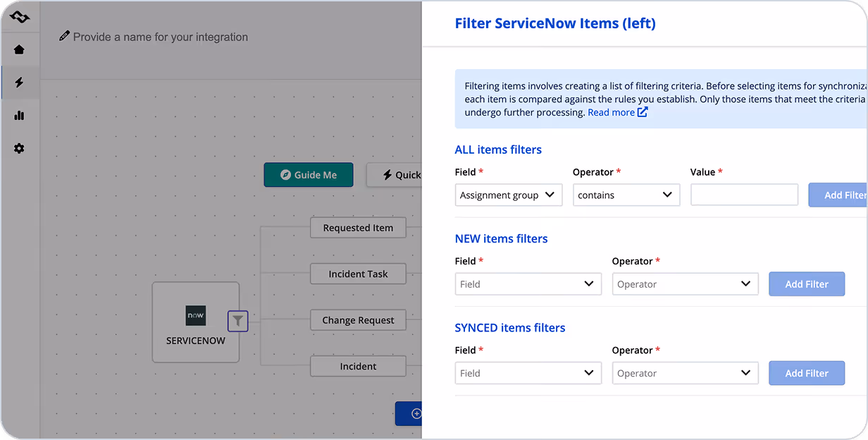Open the Operator dropdown under SYNCED items filters
The height and width of the screenshot is (440, 868).
pos(684,373)
